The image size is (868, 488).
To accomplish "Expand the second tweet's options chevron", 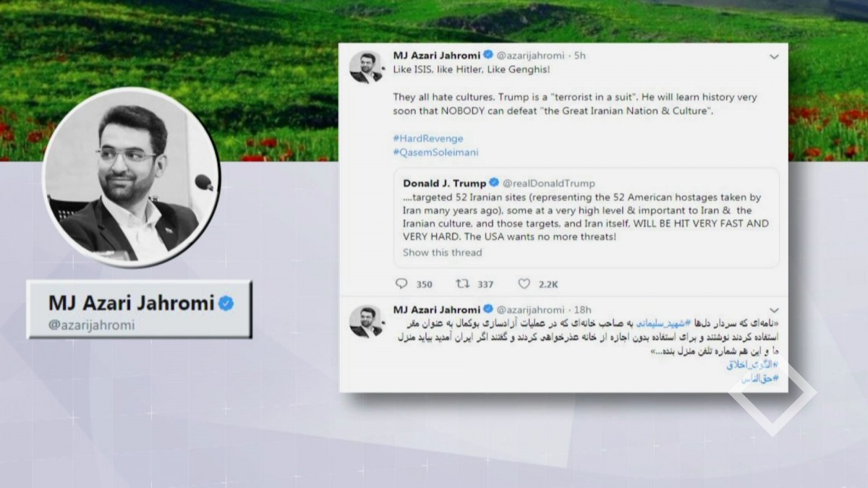I will pos(774,310).
